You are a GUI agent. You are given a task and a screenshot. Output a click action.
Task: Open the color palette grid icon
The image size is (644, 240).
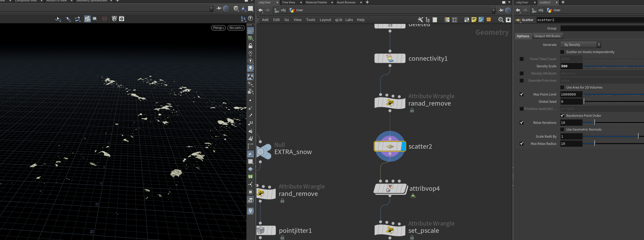[x=447, y=20]
